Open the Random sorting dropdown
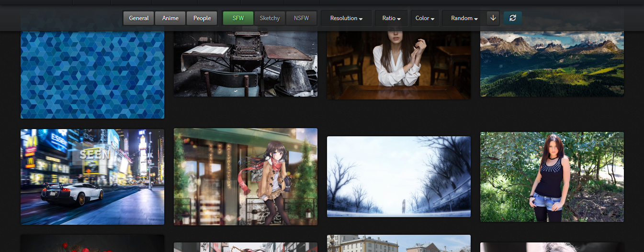This screenshot has width=644, height=252. pyautogui.click(x=464, y=18)
